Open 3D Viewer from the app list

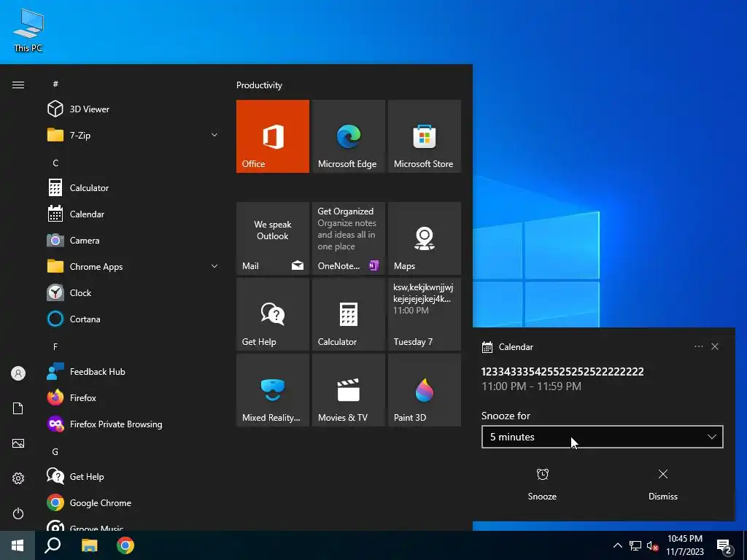[x=133, y=109]
